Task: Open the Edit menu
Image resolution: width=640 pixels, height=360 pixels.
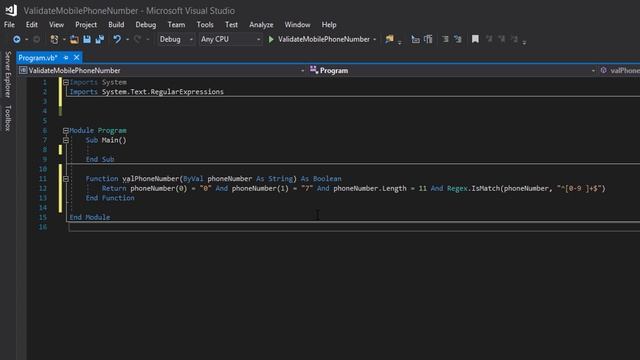Action: point(32,24)
